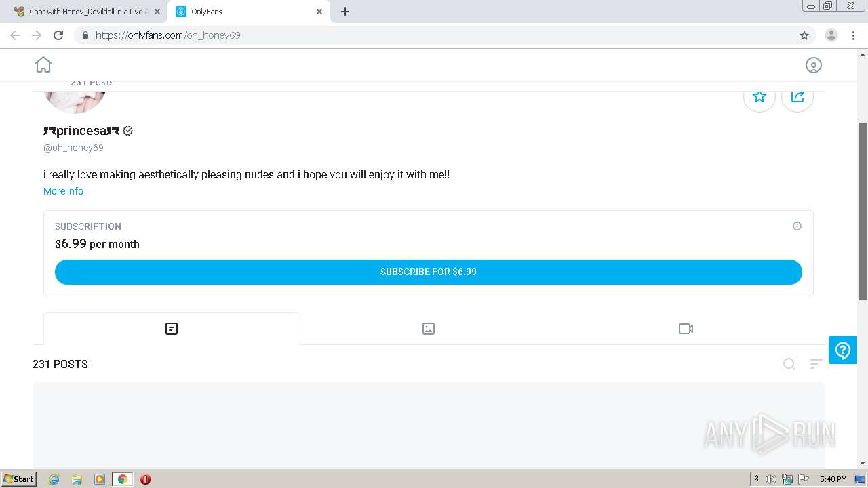Viewport: 868px width, 488px height.
Task: Go forward in browser history
Action: (x=37, y=35)
